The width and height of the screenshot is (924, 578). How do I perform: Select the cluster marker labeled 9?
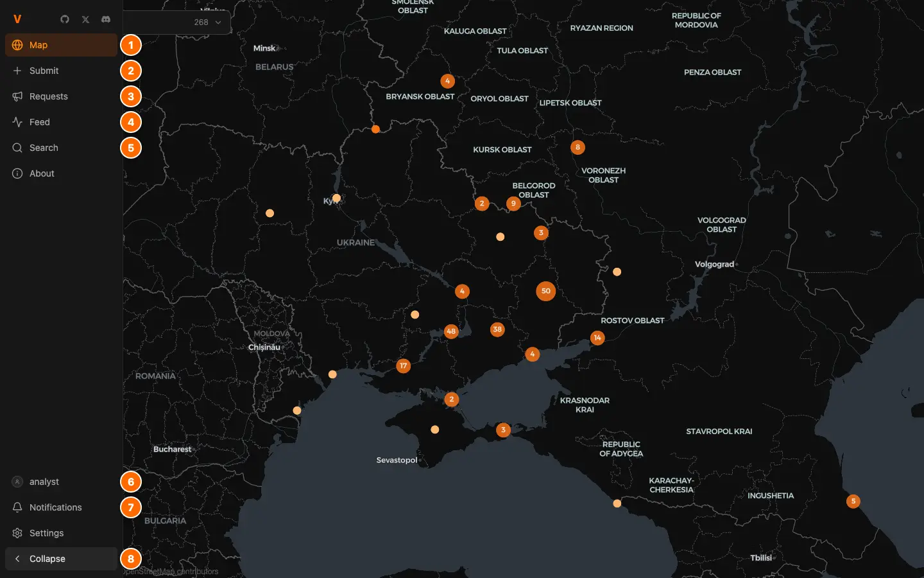pos(513,204)
